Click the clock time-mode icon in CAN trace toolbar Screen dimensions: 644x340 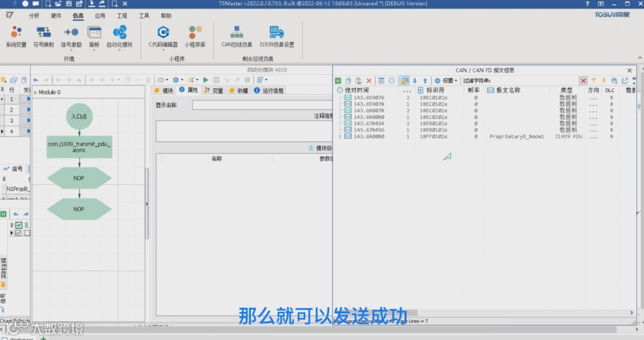[x=392, y=81]
